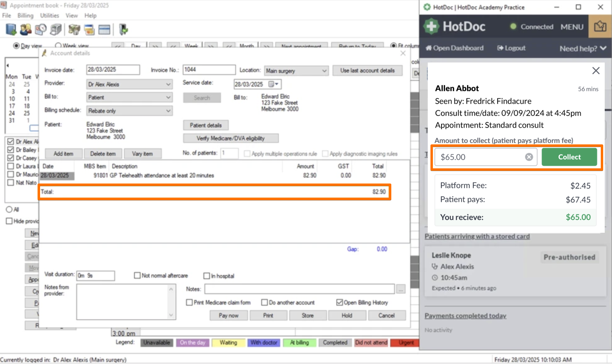Open the banknotes toolbar icon
Viewport: 612px width, 364px height.
click(x=74, y=29)
